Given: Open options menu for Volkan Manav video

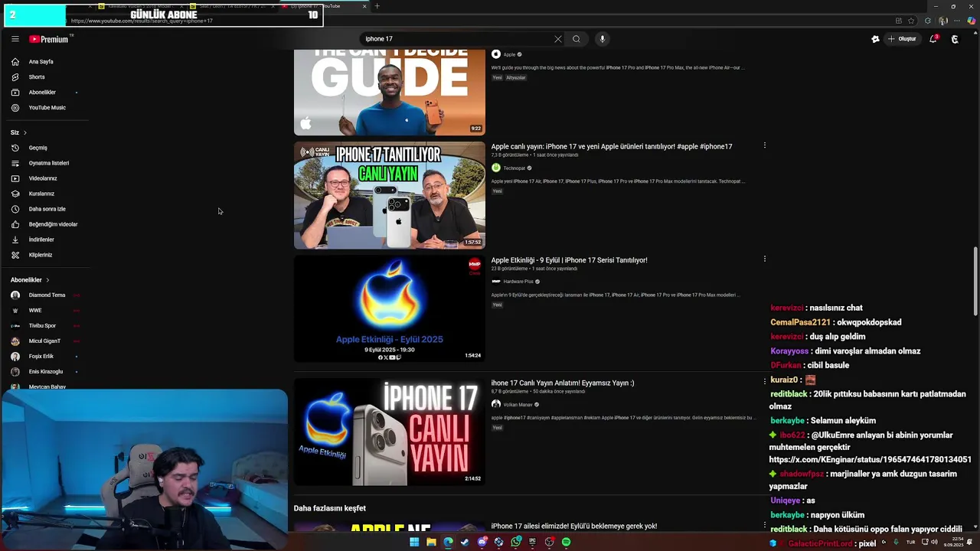Looking at the screenshot, I should click(764, 381).
